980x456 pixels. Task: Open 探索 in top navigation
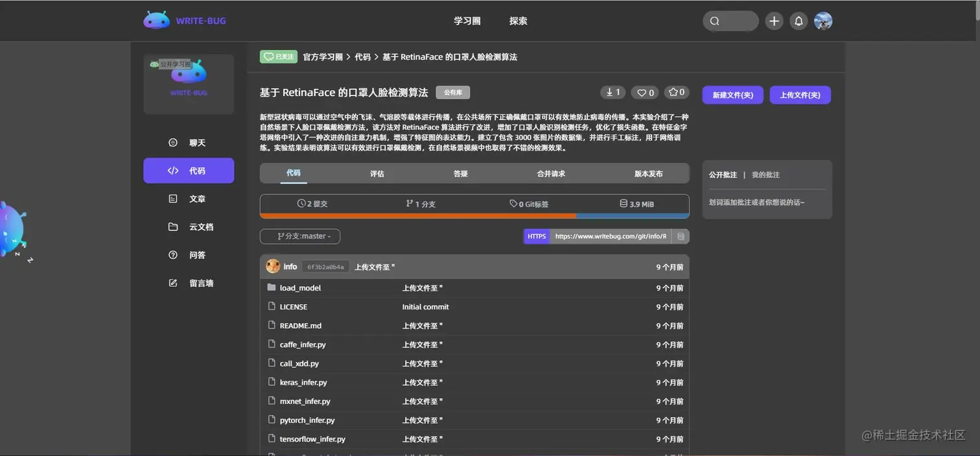click(x=518, y=21)
